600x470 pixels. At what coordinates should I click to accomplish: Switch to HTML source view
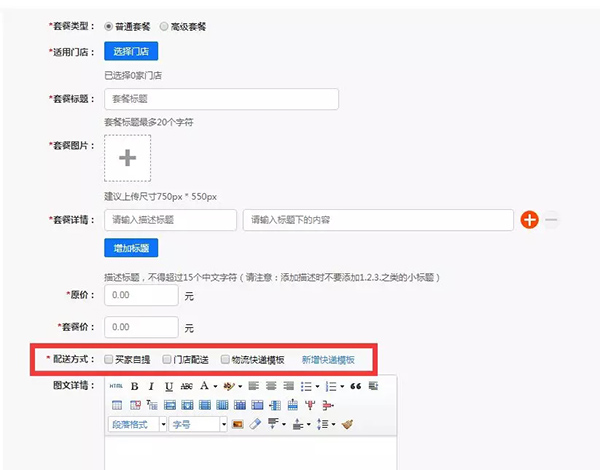click(x=116, y=386)
